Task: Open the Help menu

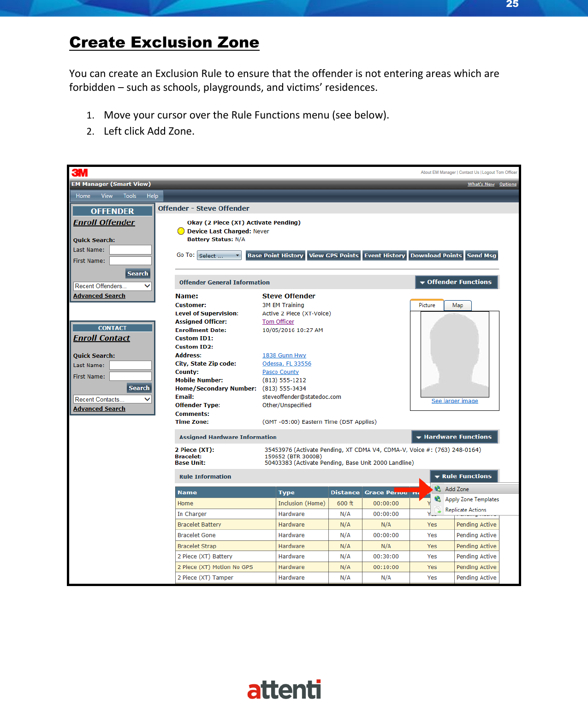Action: [153, 196]
